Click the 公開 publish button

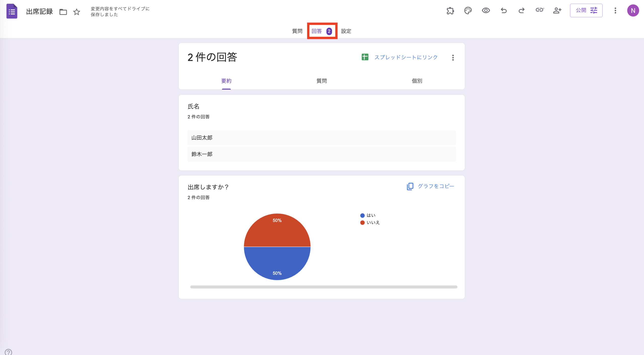[x=581, y=10]
